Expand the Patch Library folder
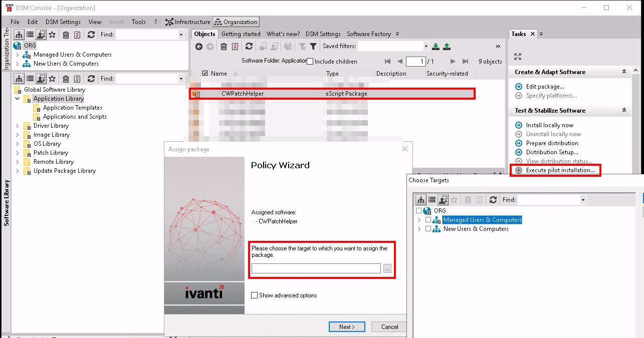Image resolution: width=644 pixels, height=338 pixels. (x=18, y=153)
